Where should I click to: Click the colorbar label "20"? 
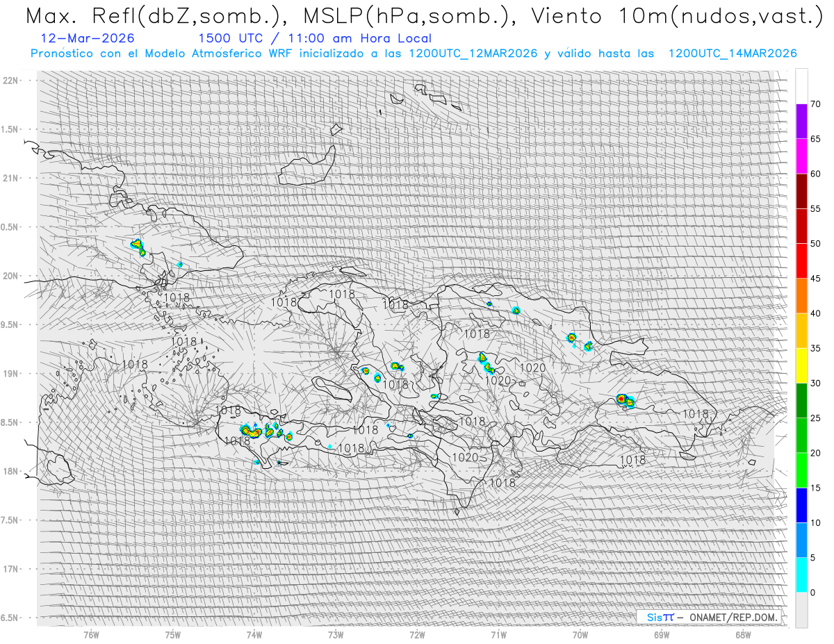coord(815,453)
